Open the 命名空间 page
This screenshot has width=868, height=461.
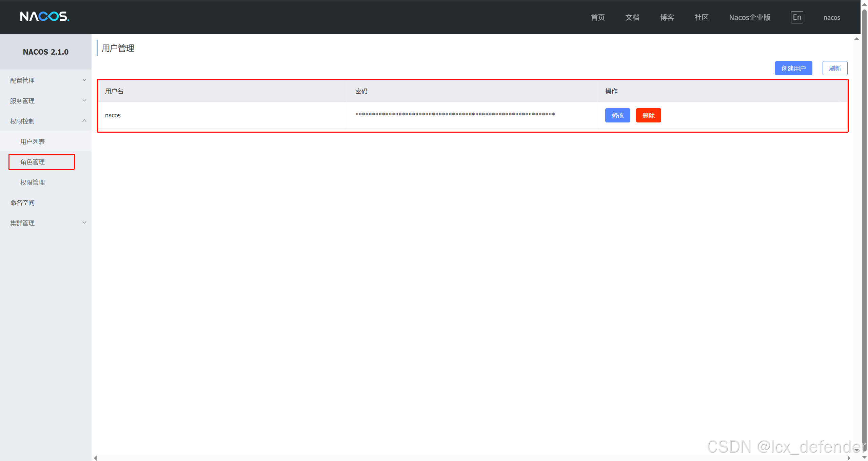(x=22, y=203)
